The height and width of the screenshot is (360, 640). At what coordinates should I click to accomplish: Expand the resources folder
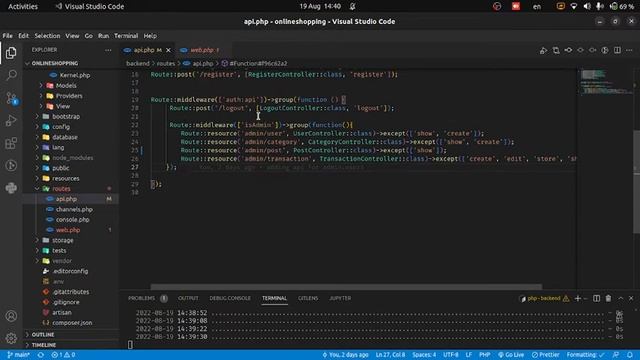tap(65, 178)
